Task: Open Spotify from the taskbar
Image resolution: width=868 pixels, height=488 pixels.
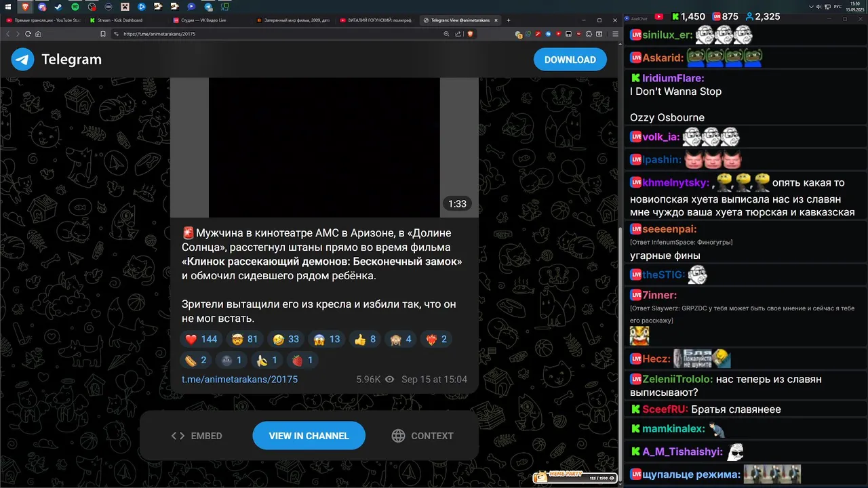Action: [75, 7]
